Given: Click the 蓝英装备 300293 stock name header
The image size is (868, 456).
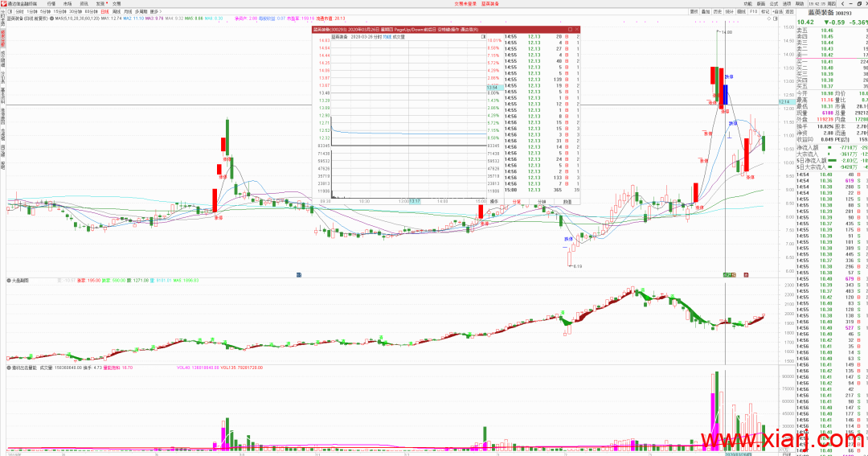Looking at the screenshot, I should (x=829, y=12).
